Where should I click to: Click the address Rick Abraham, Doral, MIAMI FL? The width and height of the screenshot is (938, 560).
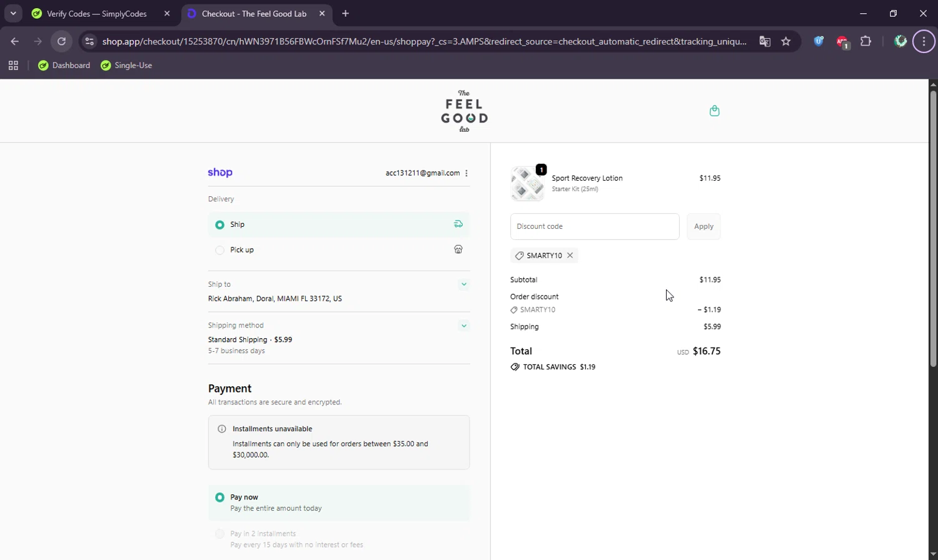click(275, 299)
